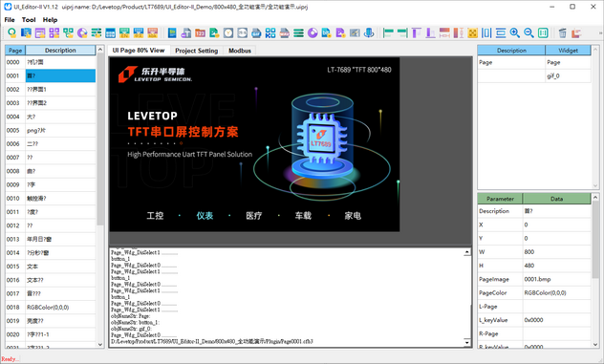Select page 0018 RGBColor(0,0,0) row
Screen dimensions: 604x364
click(51, 308)
